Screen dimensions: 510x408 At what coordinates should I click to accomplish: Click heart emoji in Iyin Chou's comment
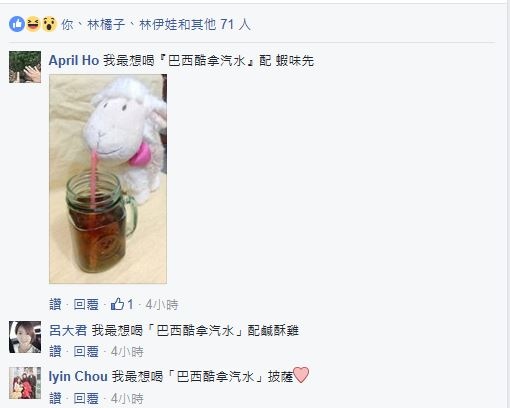tap(301, 375)
